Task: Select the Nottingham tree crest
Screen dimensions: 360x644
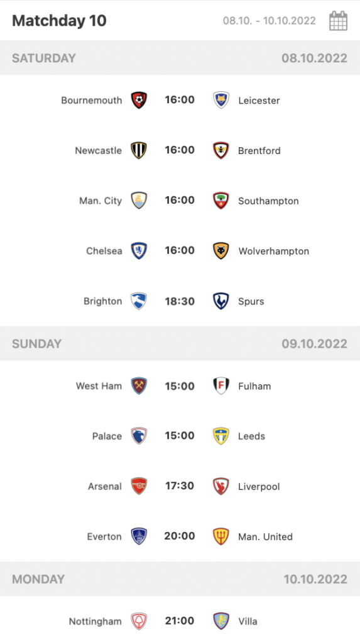Action: 139,621
